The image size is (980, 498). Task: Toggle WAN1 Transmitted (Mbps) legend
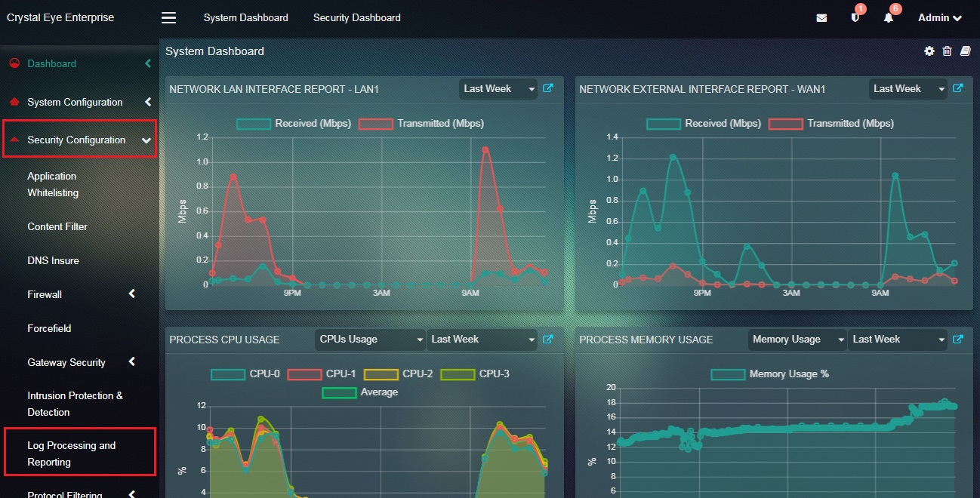point(831,124)
